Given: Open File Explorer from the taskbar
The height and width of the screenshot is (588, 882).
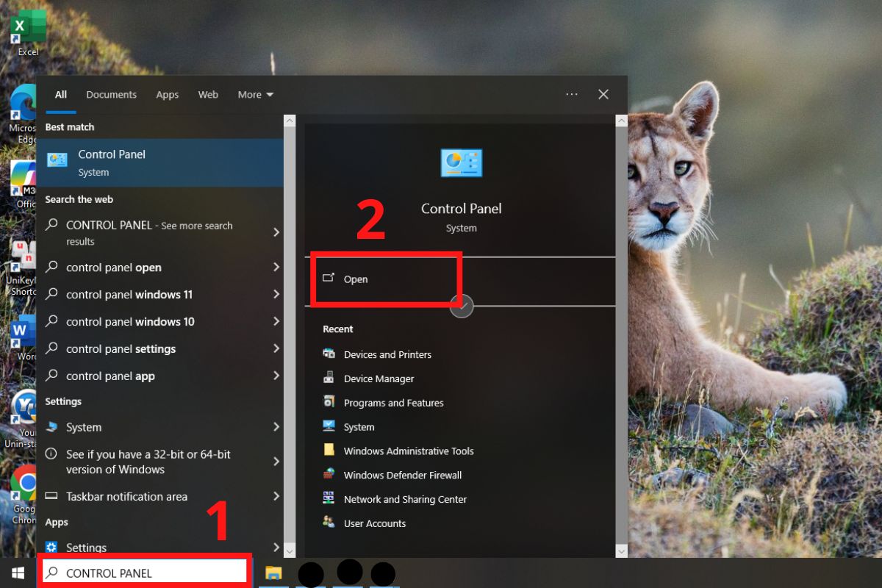Looking at the screenshot, I should 273,573.
